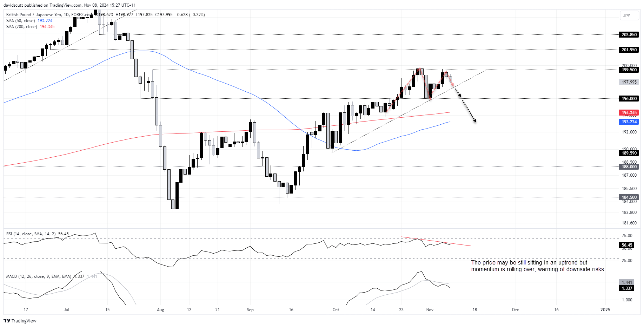The width and height of the screenshot is (644, 327).
Task: Click the current price label 197.995
Action: coord(629,82)
